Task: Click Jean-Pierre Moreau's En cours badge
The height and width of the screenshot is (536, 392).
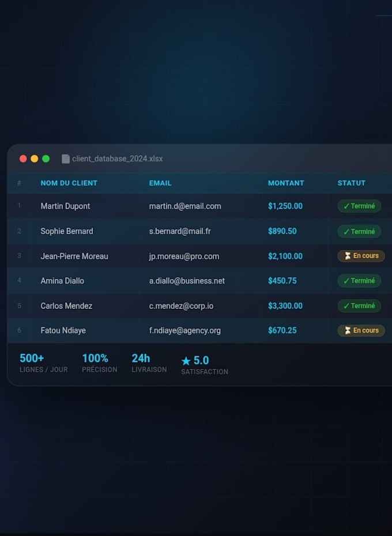Action: (x=361, y=256)
